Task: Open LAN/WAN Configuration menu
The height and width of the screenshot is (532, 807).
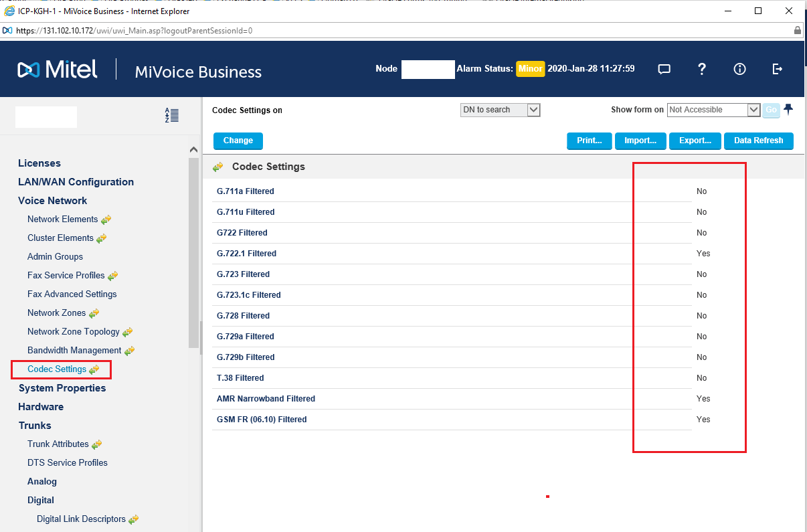Action: pos(76,182)
